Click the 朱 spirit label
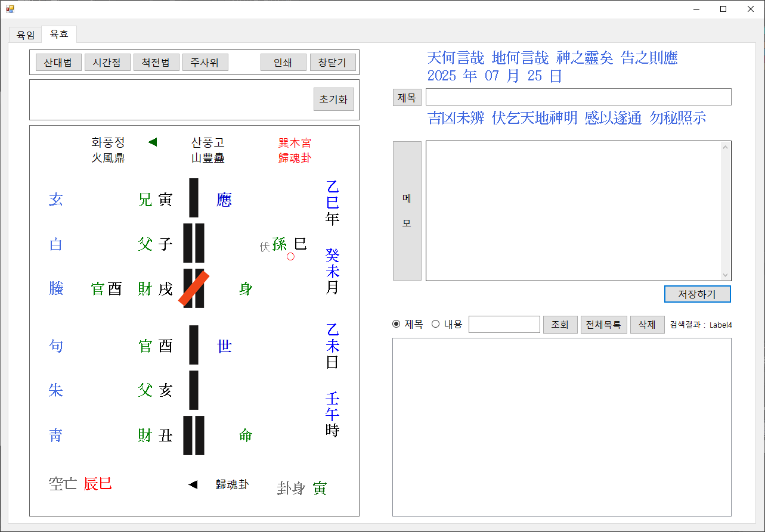 (x=55, y=391)
